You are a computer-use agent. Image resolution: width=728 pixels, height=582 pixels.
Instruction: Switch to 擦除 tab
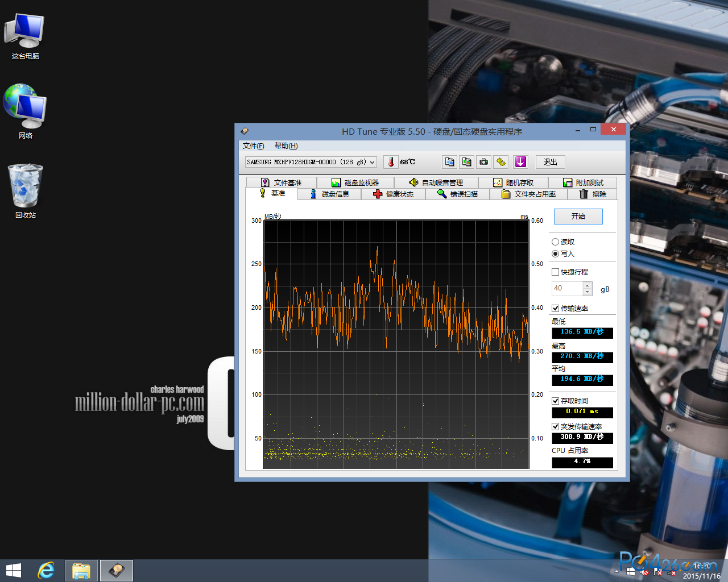pyautogui.click(x=593, y=194)
